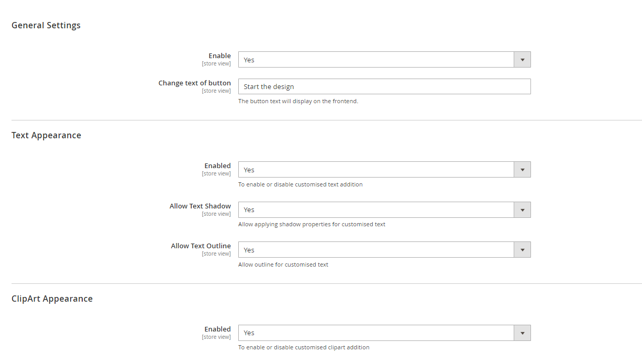Click the Allow Text Shadow field label
The height and width of the screenshot is (364, 642).
pos(200,206)
